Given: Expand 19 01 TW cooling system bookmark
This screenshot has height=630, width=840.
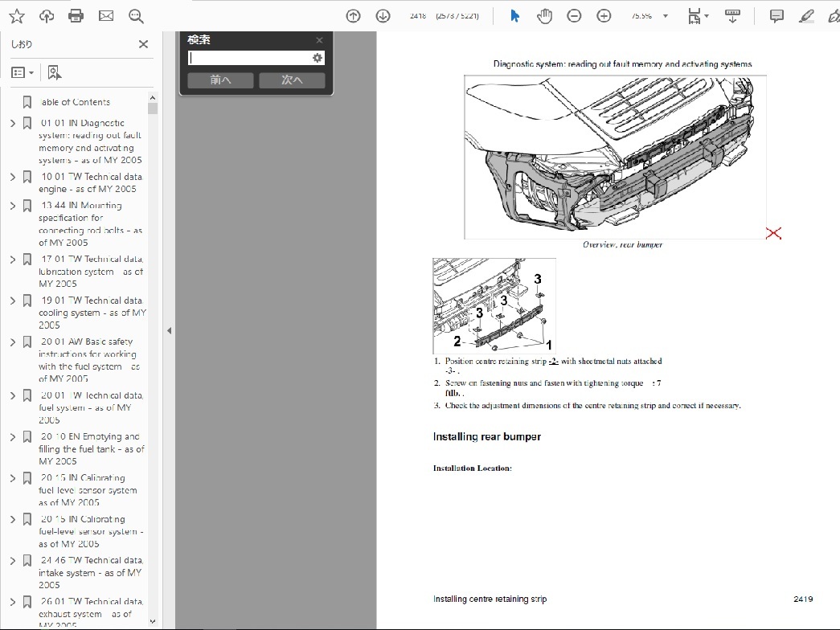Looking at the screenshot, I should pyautogui.click(x=13, y=301).
